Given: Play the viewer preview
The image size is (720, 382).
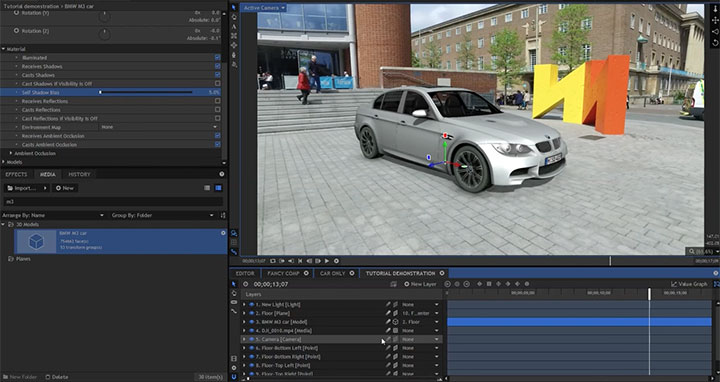Looking at the screenshot, I should (x=327, y=261).
